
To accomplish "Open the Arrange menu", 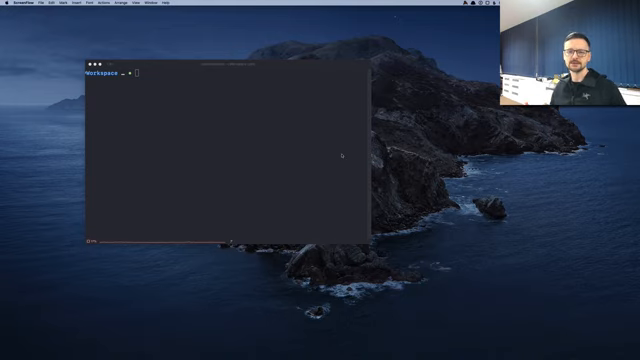I will click(121, 2).
